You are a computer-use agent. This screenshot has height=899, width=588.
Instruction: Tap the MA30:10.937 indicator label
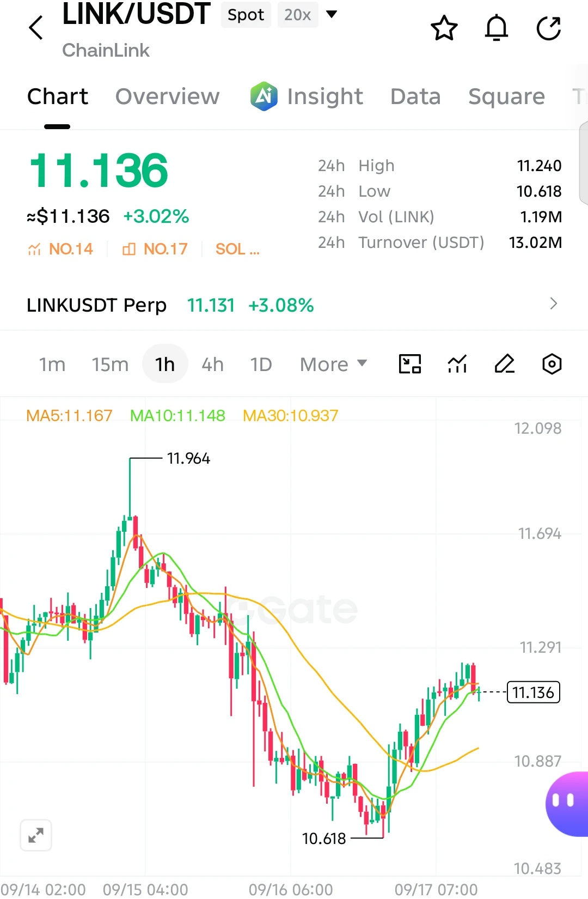290,416
